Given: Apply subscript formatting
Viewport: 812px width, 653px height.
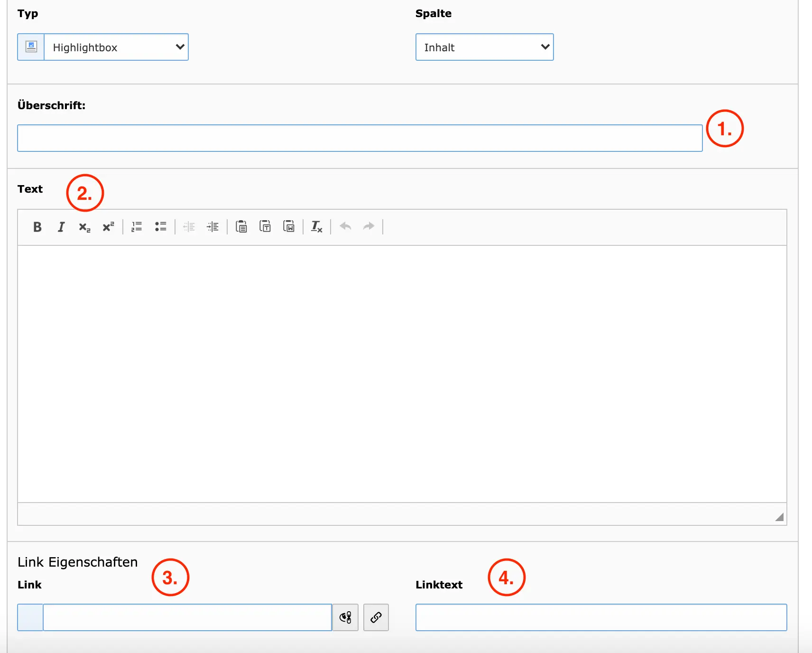Looking at the screenshot, I should 84,227.
